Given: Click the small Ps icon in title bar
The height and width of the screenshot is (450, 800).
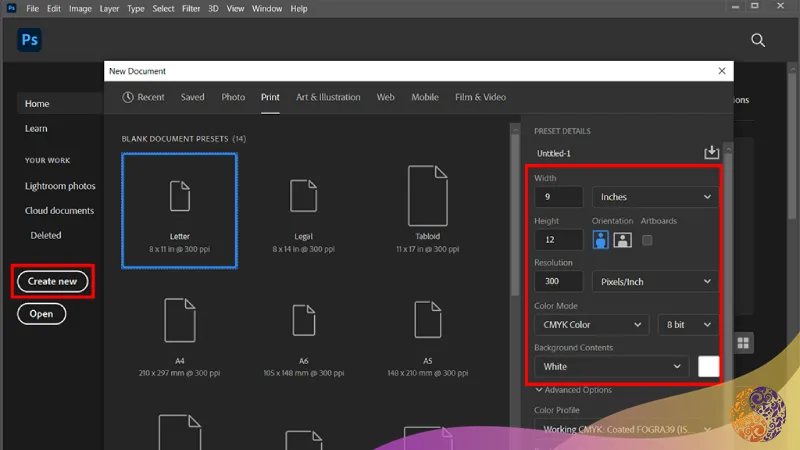Looking at the screenshot, I should click(11, 8).
